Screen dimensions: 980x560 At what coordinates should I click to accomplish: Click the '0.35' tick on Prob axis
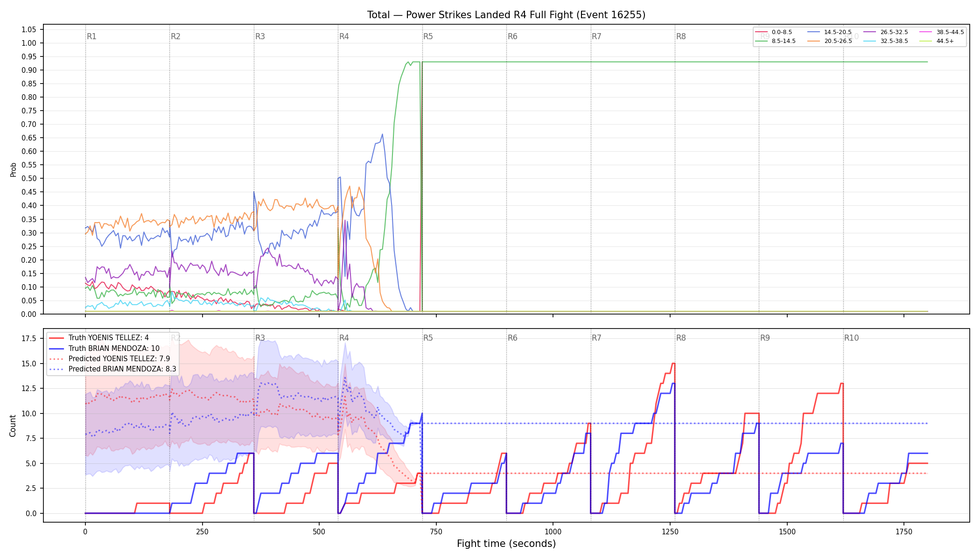[x=29, y=219]
